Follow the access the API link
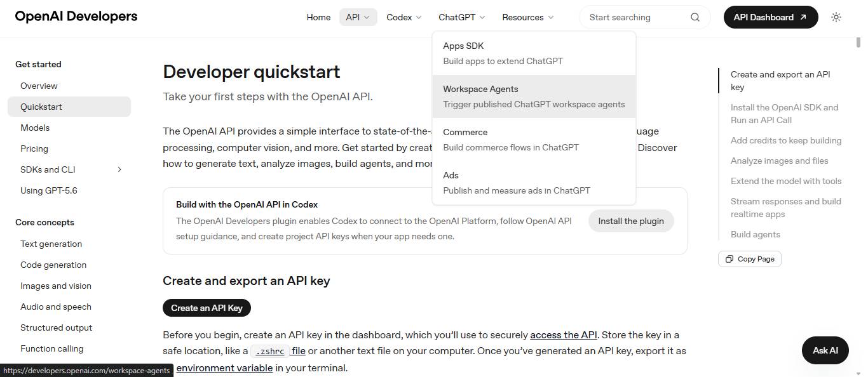The image size is (868, 377). coord(563,334)
